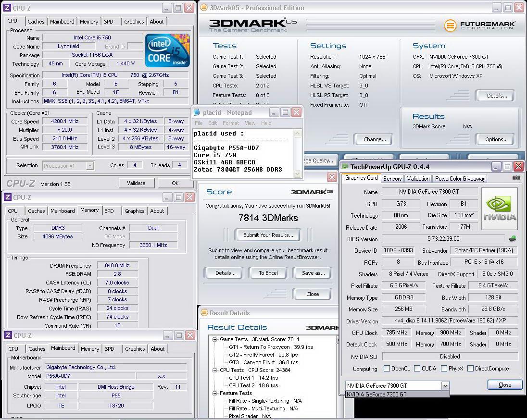
Task: Click the DRAM Frequency 840.0 MHz value
Action: 117,265
